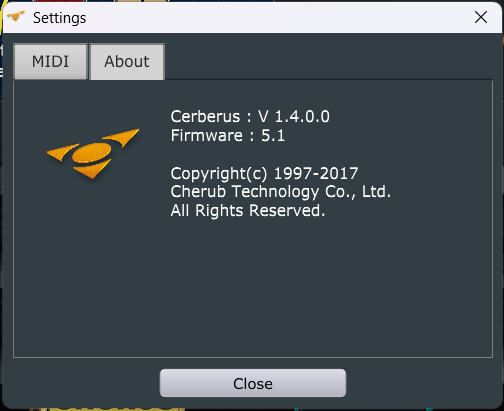The width and height of the screenshot is (504, 411).
Task: Switch to the MIDI tab
Action: pyautogui.click(x=51, y=62)
